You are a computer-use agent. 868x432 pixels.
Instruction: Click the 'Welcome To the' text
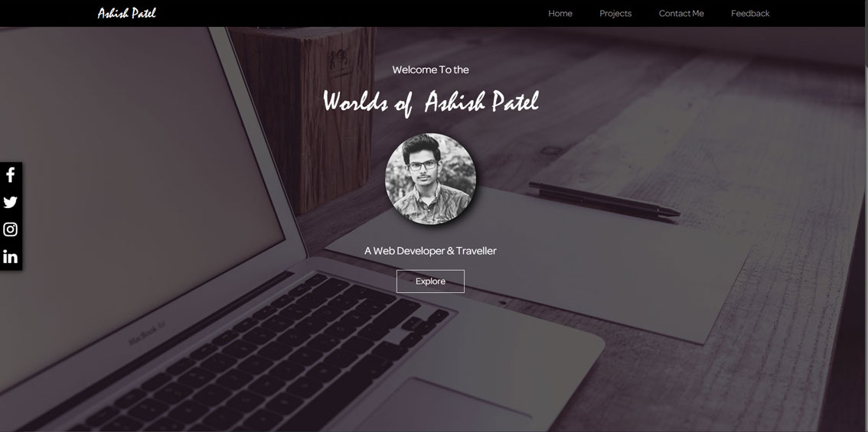(431, 70)
